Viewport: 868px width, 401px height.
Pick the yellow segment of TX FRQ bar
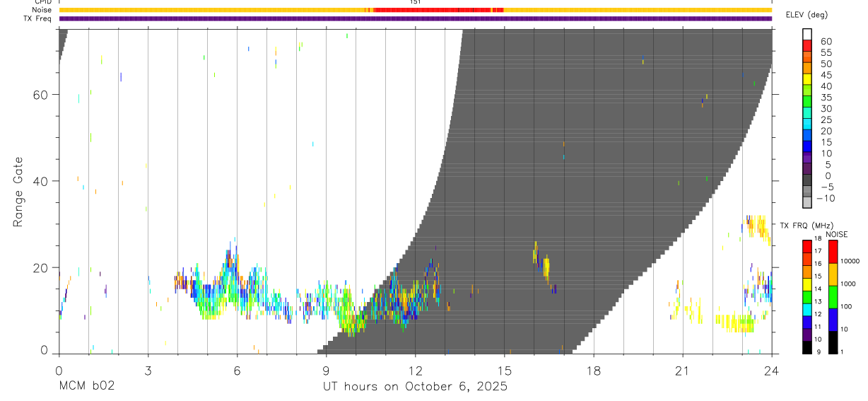coord(807,284)
